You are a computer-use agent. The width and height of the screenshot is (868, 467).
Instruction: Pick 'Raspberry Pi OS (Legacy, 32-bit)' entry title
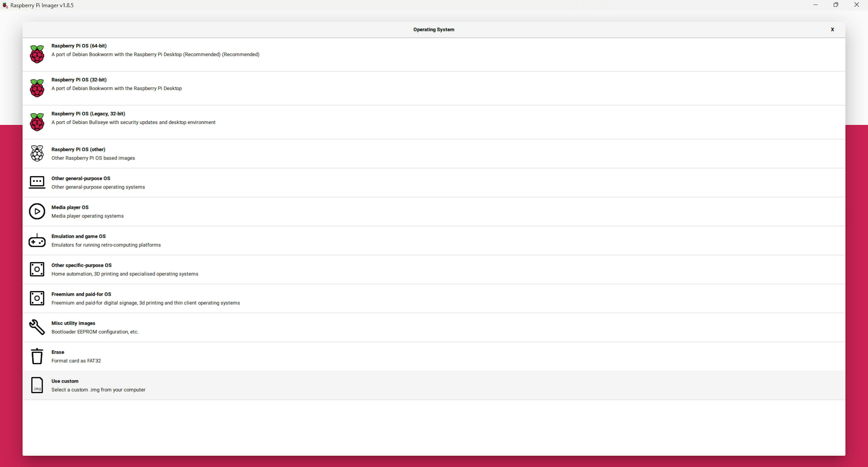88,114
